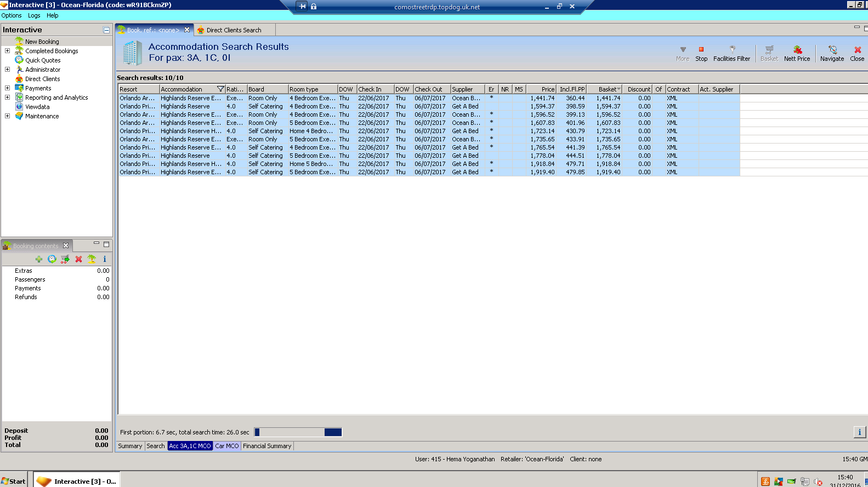This screenshot has width=868, height=487.
Task: Click the Board column header
Action: click(268, 89)
